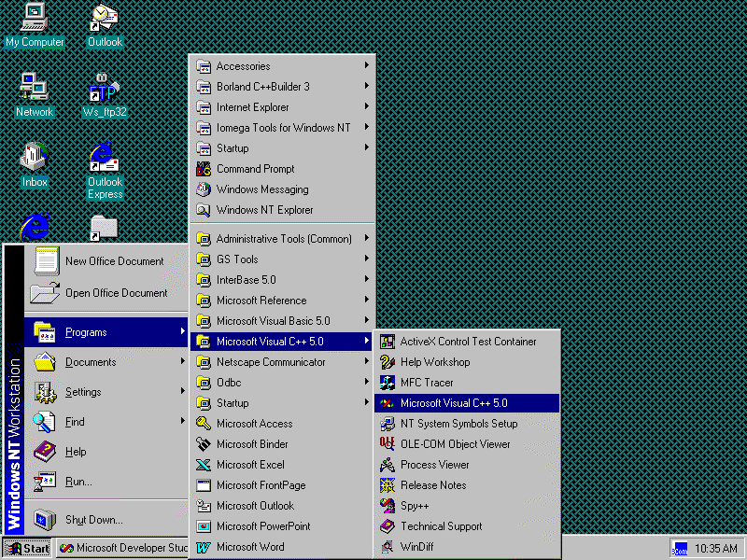The width and height of the screenshot is (747, 560).
Task: Click the 3Com system tray icon
Action: tap(680, 549)
